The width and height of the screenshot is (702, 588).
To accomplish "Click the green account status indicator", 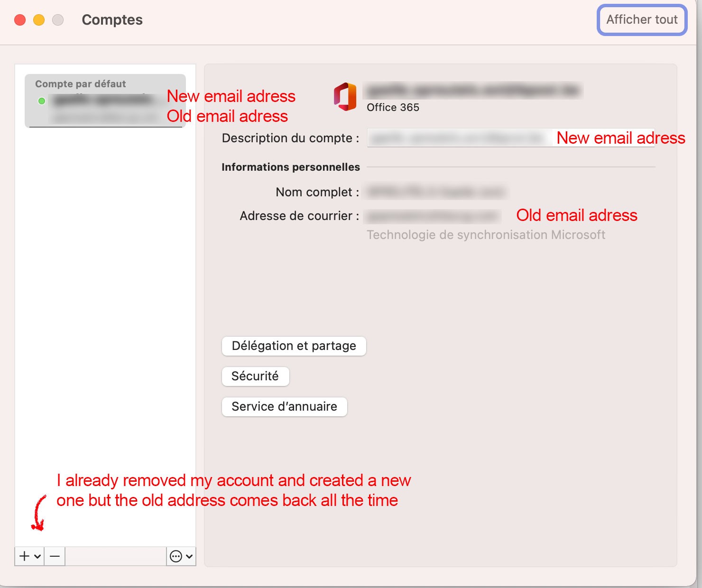I will click(42, 101).
